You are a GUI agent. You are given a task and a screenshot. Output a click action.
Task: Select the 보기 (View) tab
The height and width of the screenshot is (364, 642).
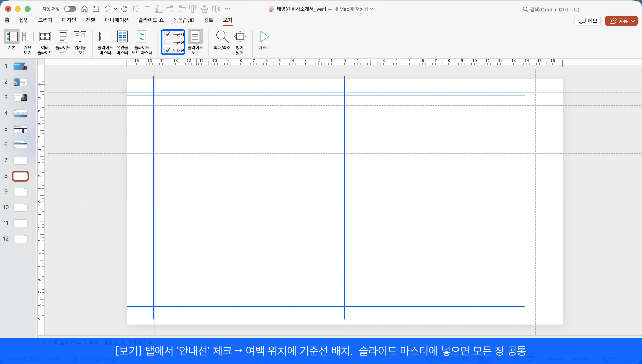(228, 20)
